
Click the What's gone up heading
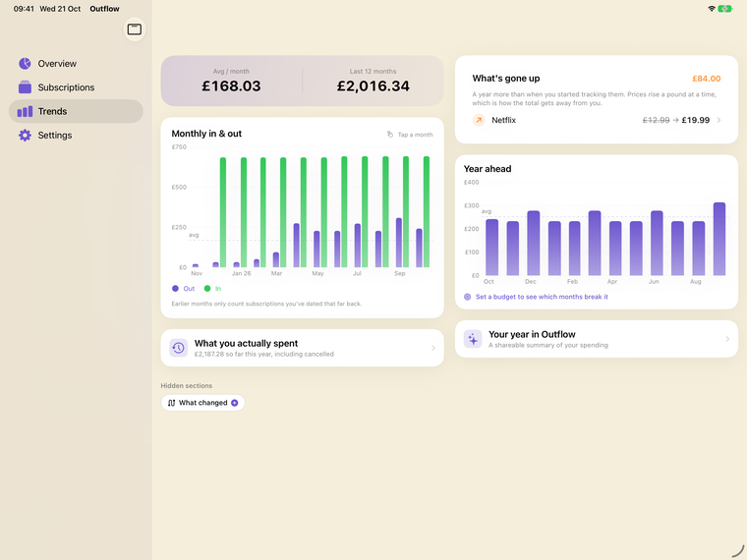point(506,79)
